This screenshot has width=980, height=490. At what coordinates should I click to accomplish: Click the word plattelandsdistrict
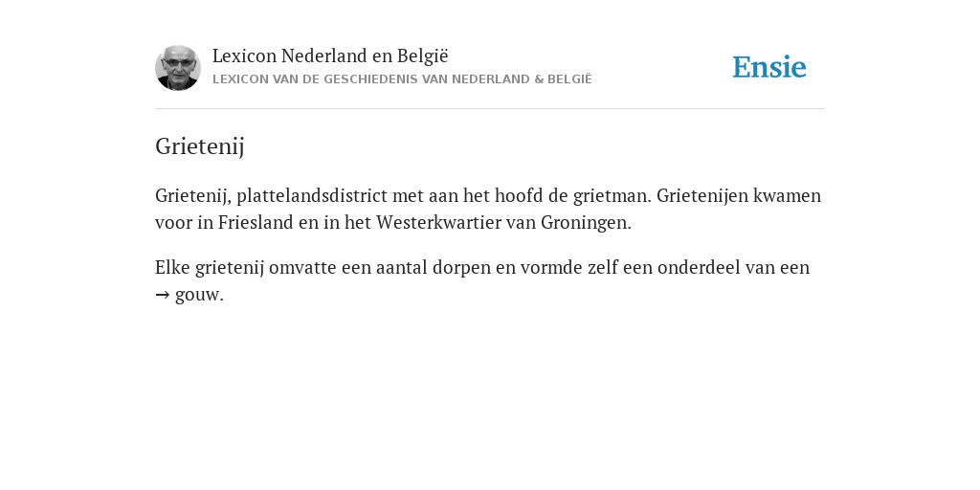coord(312,195)
